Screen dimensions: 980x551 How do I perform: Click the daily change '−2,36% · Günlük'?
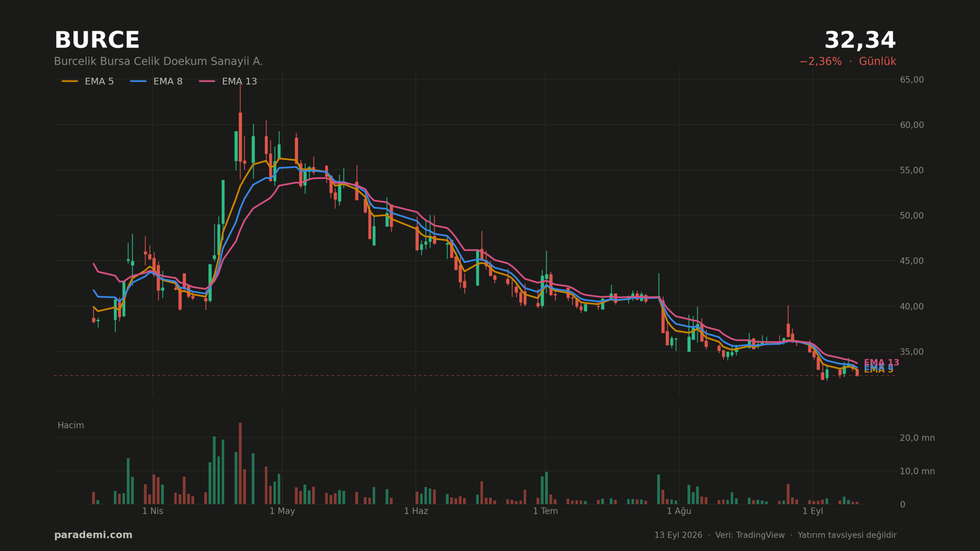pyautogui.click(x=848, y=61)
